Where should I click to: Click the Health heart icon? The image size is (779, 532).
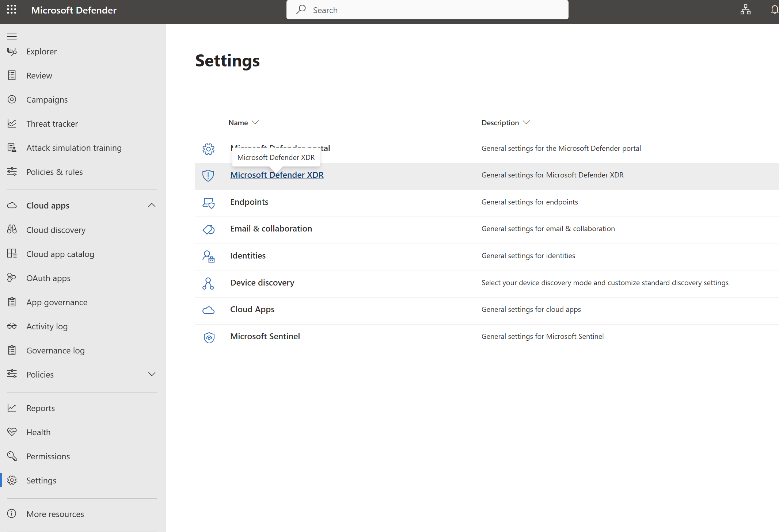point(12,432)
